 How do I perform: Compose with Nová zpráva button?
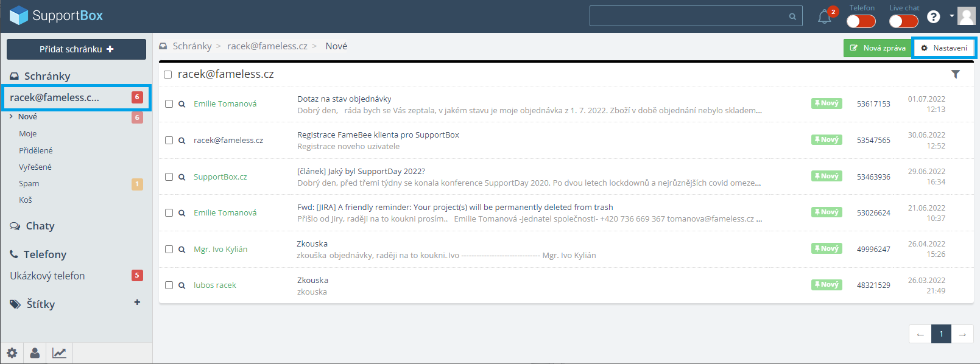click(x=878, y=48)
